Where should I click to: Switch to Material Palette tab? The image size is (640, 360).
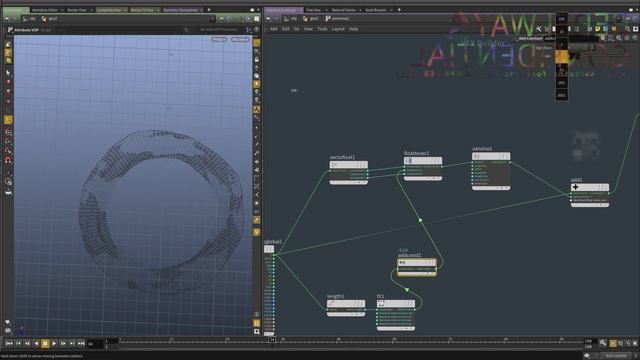click(343, 10)
